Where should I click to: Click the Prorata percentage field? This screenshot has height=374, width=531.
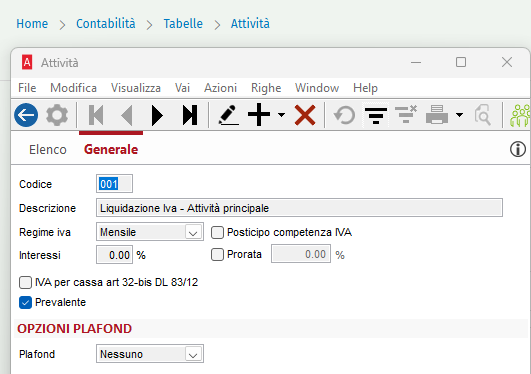(x=301, y=254)
